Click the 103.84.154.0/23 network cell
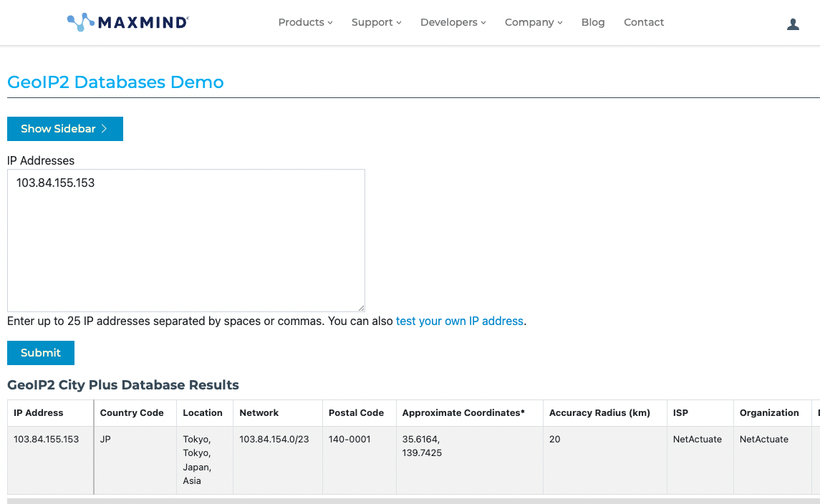This screenshot has width=820, height=504. coord(278,460)
